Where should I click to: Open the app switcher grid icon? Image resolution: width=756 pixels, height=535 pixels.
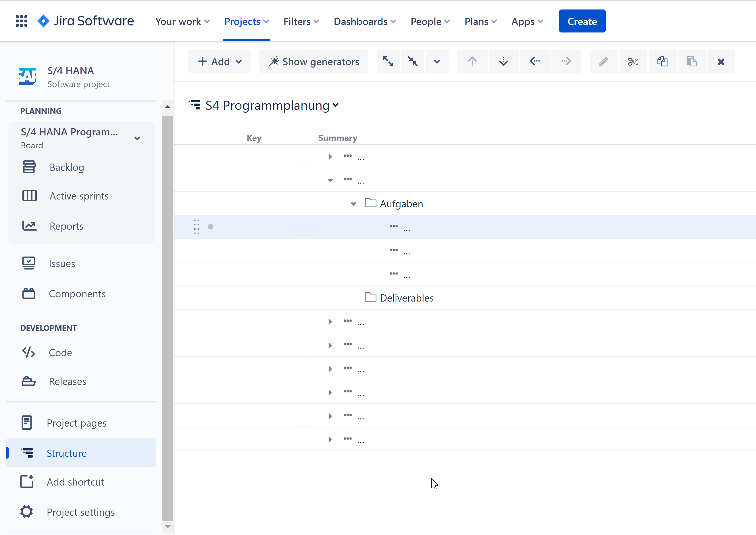[x=22, y=21]
